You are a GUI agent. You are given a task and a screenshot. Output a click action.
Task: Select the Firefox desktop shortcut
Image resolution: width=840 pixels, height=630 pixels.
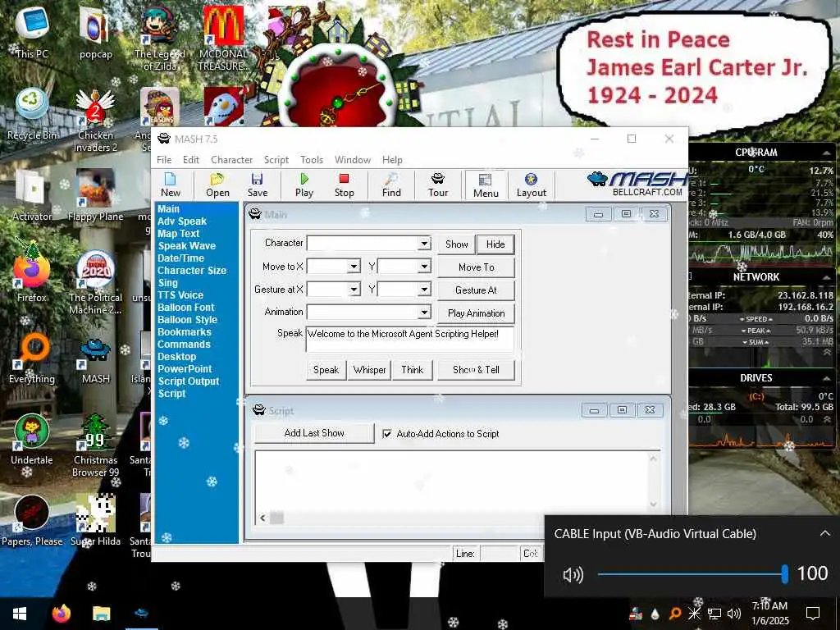click(x=32, y=276)
